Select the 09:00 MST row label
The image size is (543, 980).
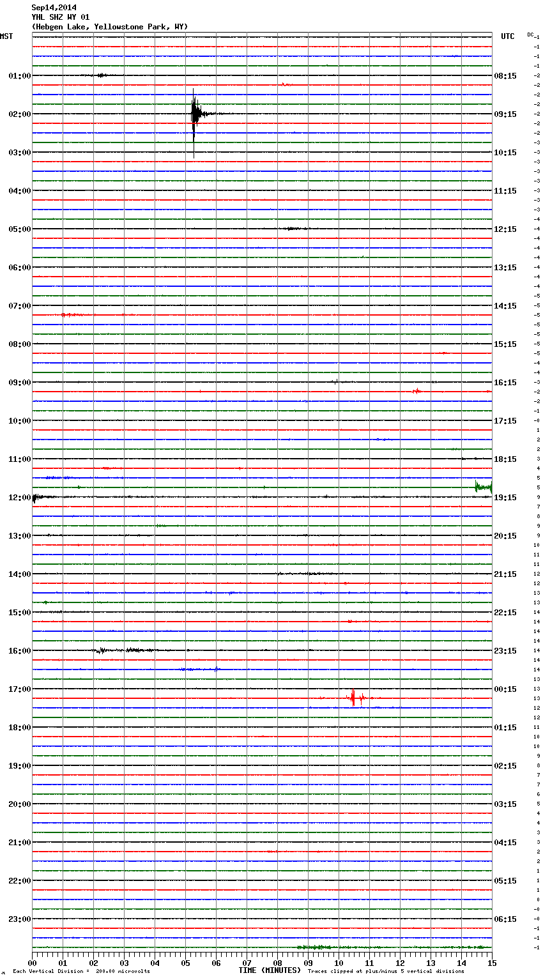point(20,383)
